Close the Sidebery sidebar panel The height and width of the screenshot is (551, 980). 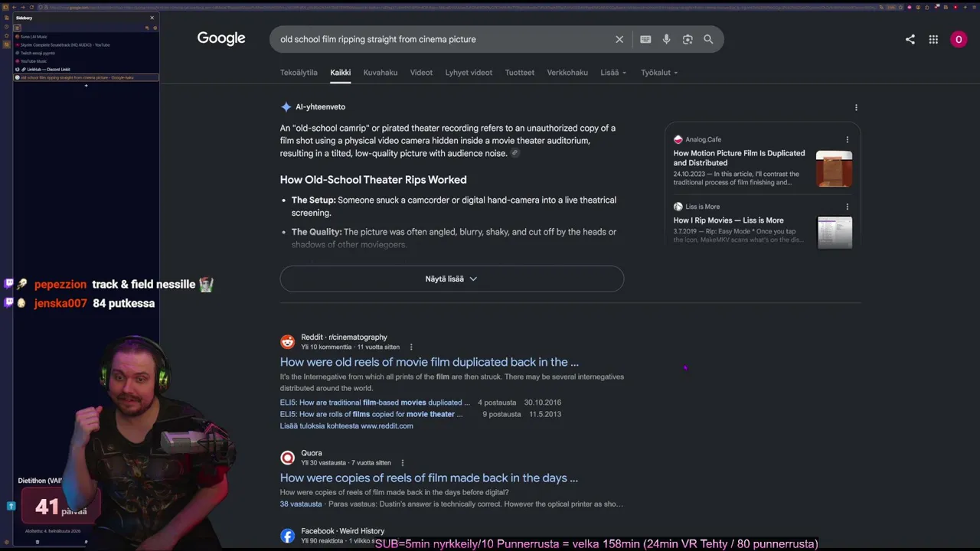tap(152, 18)
